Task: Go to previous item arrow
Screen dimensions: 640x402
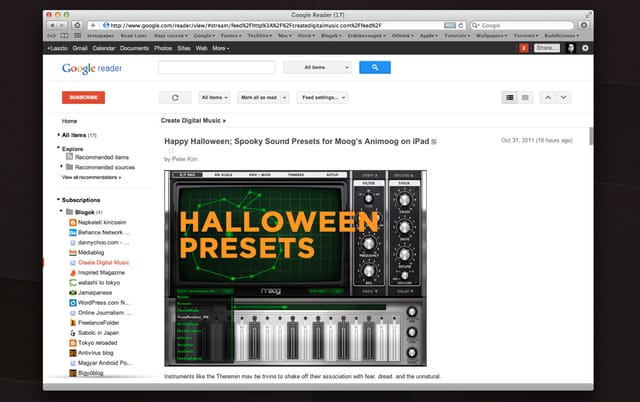Action: pos(548,98)
